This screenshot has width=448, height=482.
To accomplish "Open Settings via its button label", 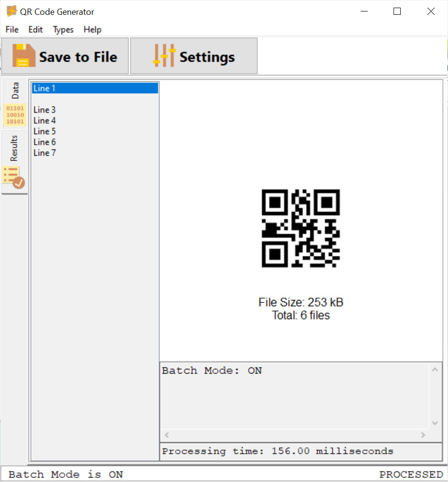I will (x=207, y=57).
